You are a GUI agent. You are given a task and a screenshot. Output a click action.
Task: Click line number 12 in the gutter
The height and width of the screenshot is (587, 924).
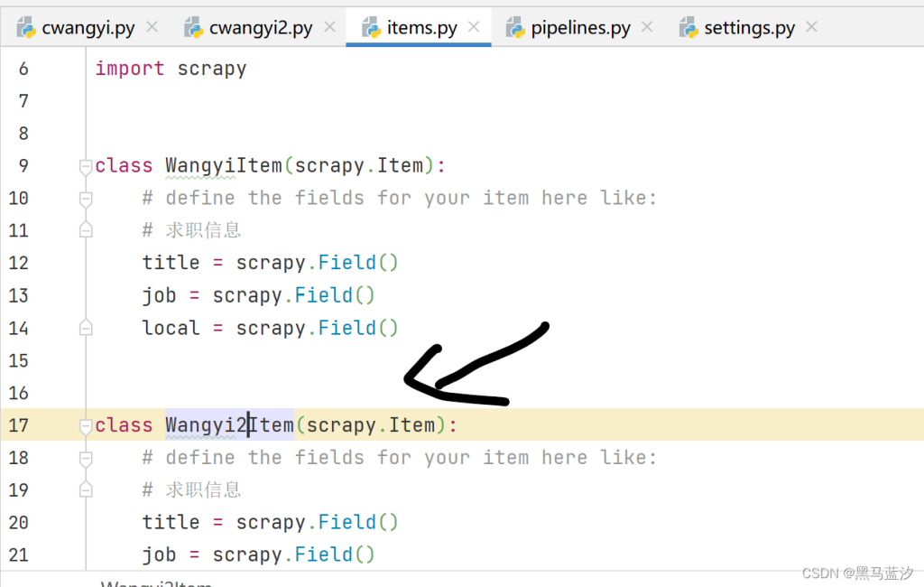pyautogui.click(x=18, y=263)
